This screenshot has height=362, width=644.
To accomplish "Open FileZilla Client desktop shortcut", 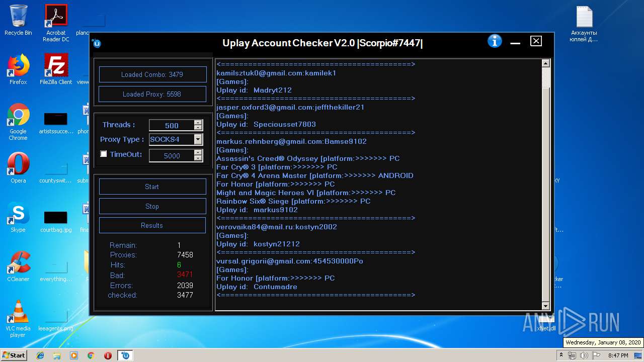I will tap(56, 69).
